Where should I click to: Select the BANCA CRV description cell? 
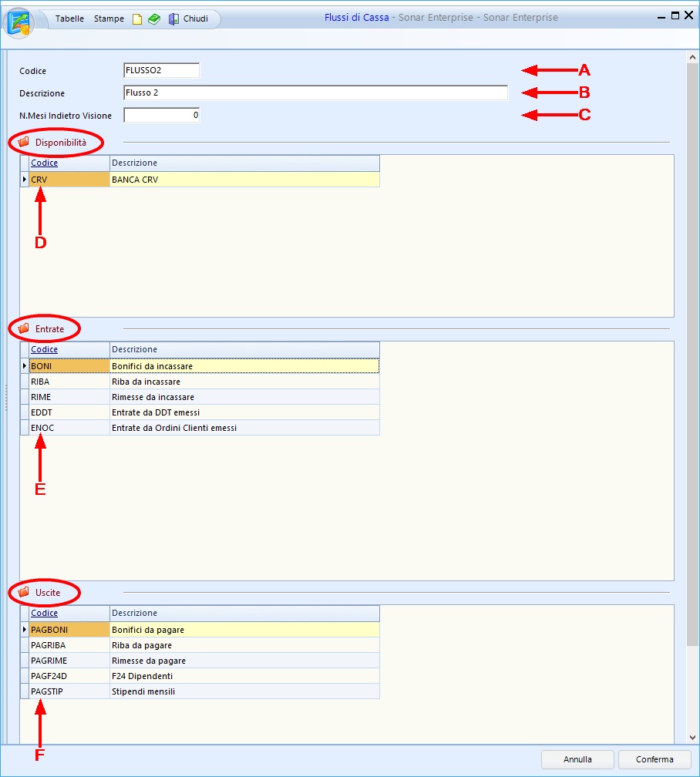[x=244, y=180]
